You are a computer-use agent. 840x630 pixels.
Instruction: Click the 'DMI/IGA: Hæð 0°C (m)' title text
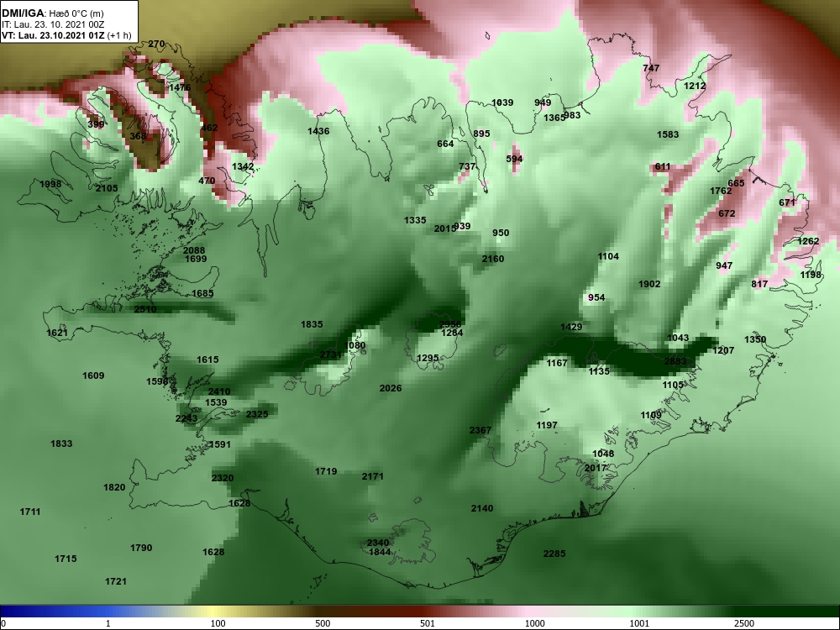pyautogui.click(x=52, y=13)
